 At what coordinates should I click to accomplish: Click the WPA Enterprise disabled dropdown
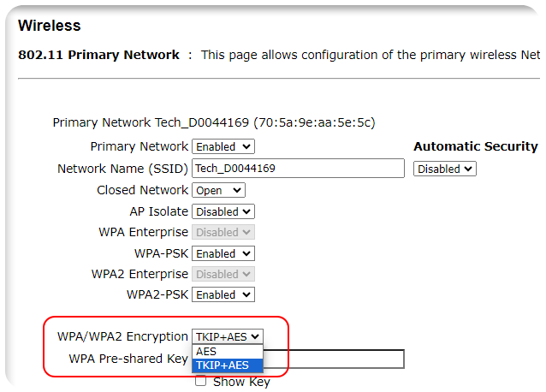point(223,232)
